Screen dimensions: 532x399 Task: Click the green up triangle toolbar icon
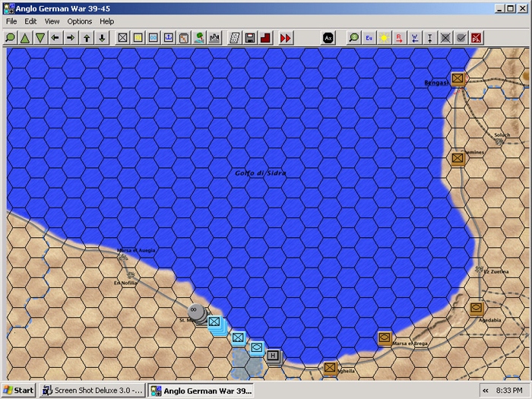point(25,38)
